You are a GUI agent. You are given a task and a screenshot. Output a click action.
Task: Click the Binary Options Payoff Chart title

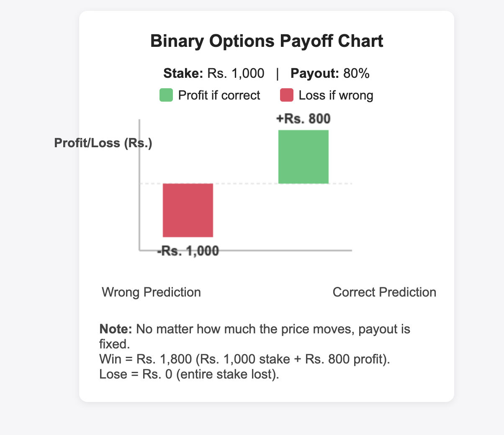(x=267, y=41)
